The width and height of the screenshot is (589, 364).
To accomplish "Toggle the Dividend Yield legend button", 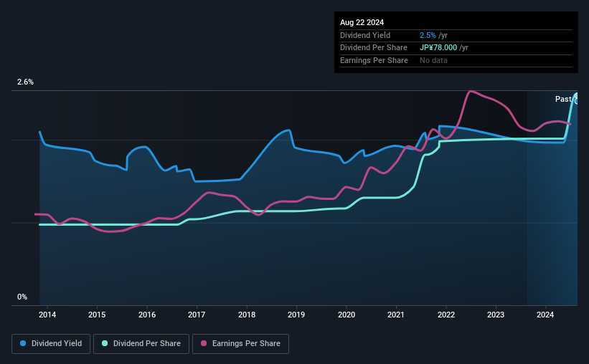I will [x=51, y=344].
